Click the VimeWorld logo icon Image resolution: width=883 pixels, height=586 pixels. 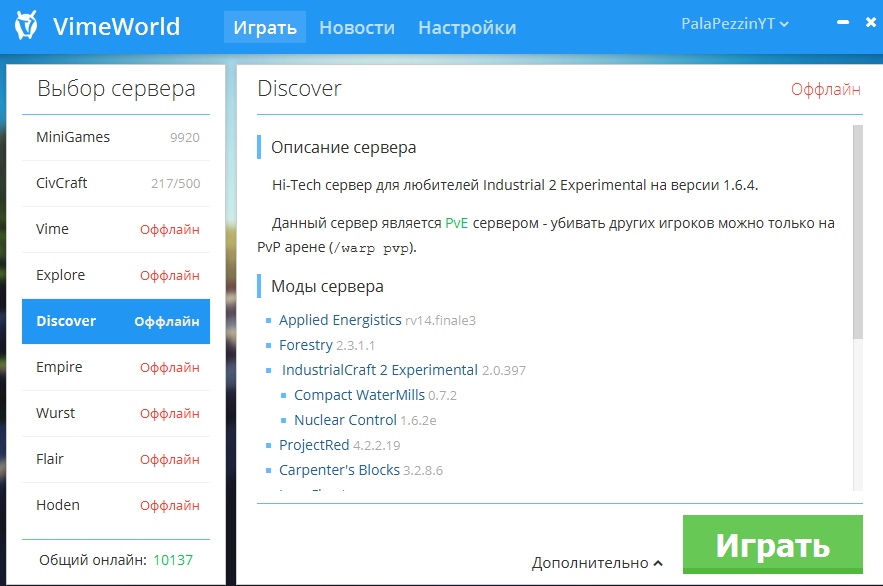pos(26,25)
